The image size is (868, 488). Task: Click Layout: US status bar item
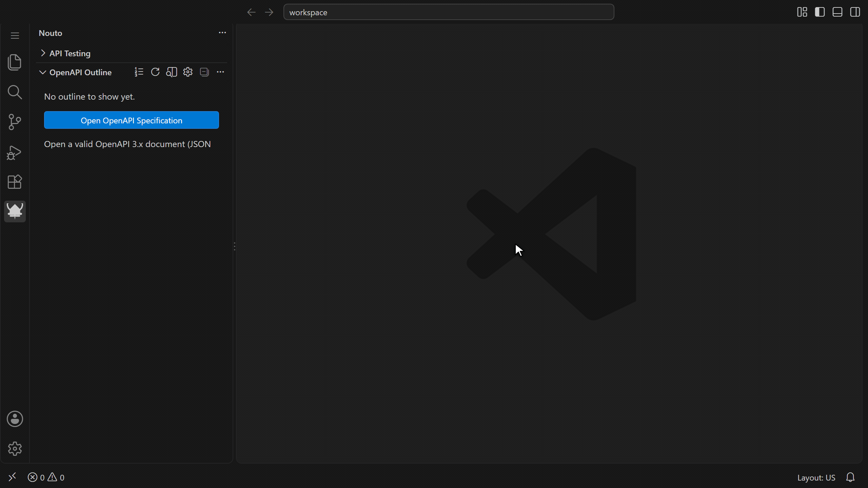(x=816, y=477)
